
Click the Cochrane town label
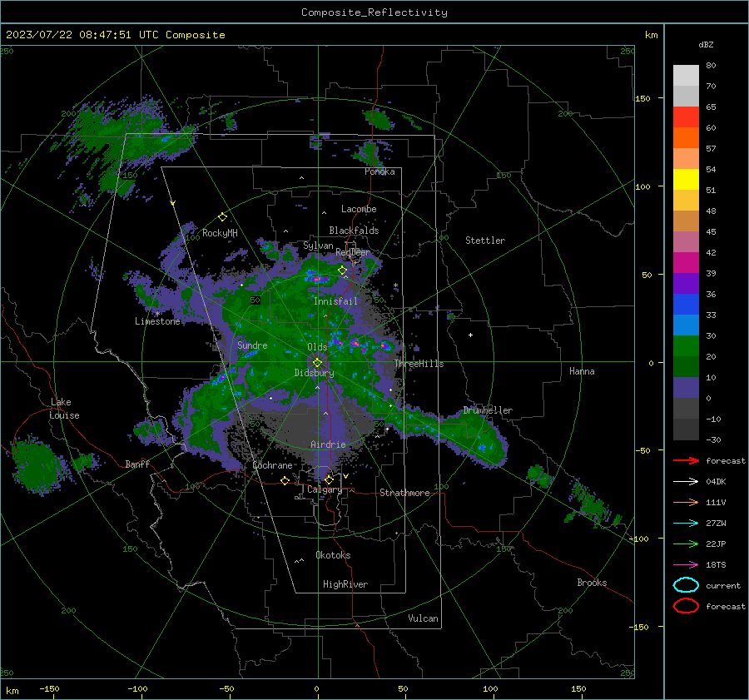coord(272,465)
